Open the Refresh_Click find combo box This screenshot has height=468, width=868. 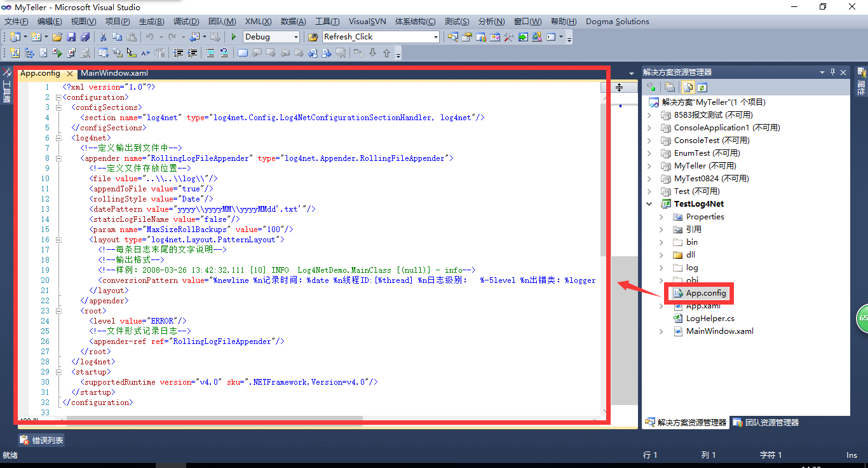(435, 37)
